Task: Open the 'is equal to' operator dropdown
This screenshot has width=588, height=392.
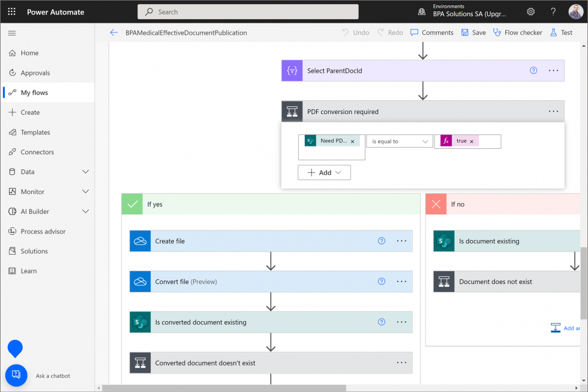Action: [399, 140]
